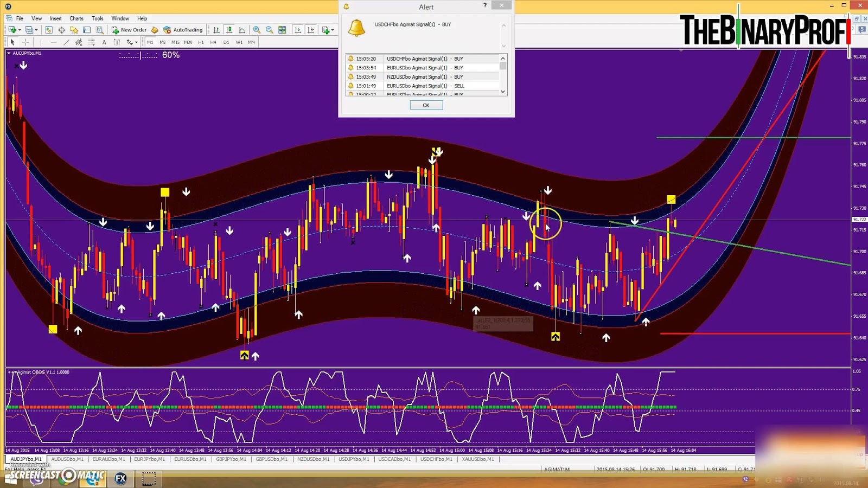Screen dimensions: 868x488
Task: Select the Draw Horizontal Line tool
Action: pyautogui.click(x=53, y=42)
